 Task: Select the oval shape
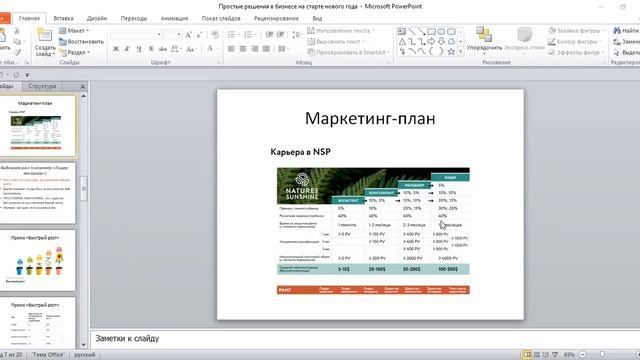click(x=441, y=31)
